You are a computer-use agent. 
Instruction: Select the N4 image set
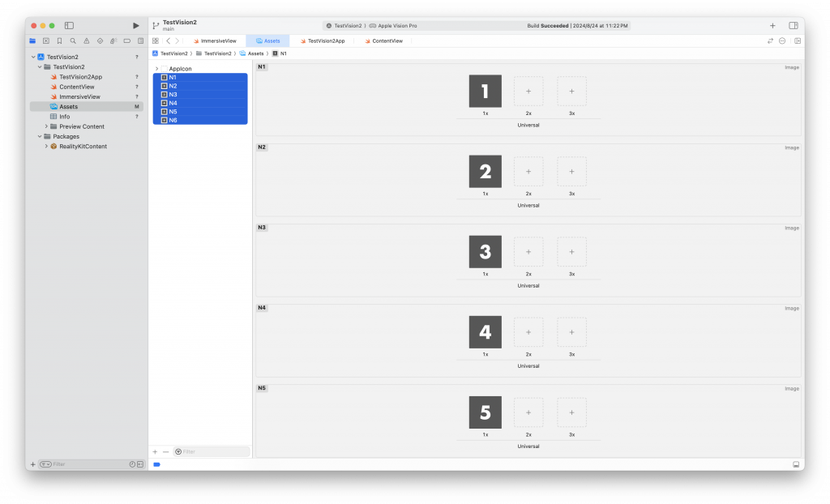[x=200, y=103]
